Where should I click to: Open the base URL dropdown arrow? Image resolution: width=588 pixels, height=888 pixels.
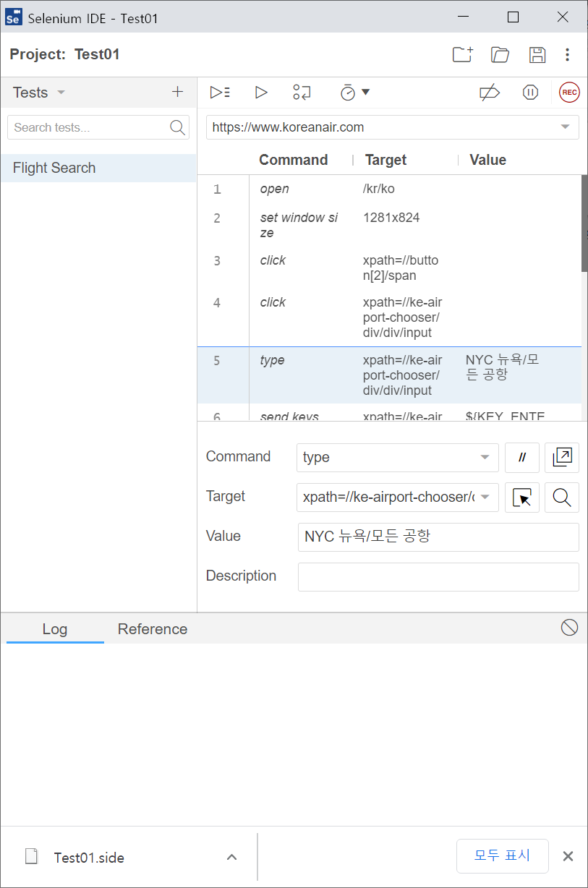[566, 127]
